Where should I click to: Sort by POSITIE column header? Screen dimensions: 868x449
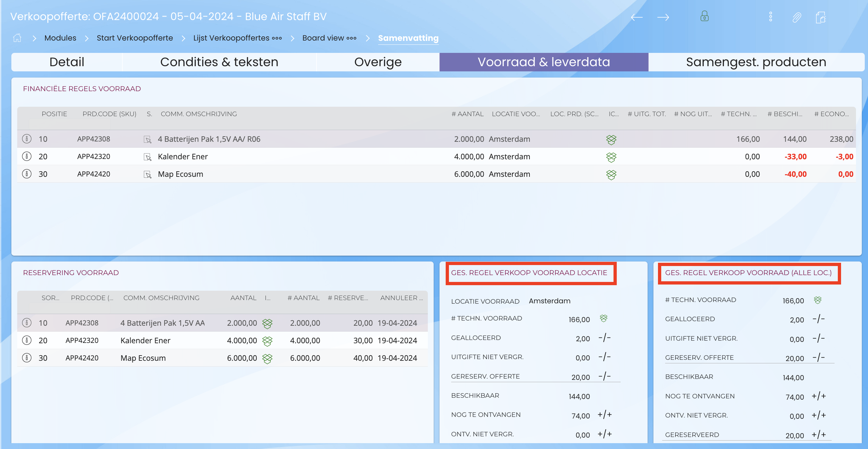(54, 114)
